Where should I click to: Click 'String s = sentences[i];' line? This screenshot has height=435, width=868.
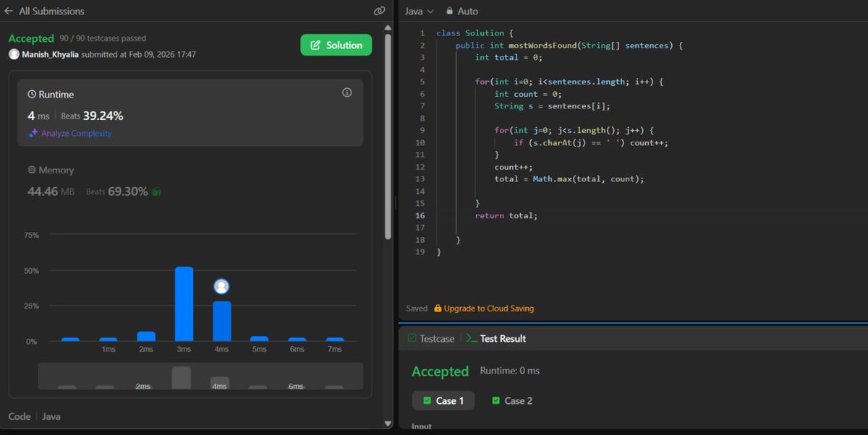(553, 105)
